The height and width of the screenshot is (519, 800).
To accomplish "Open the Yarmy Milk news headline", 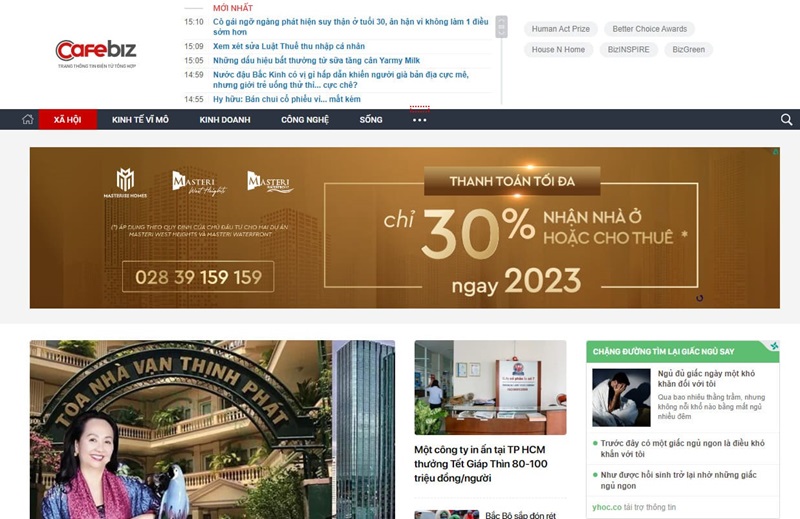I will 315,60.
